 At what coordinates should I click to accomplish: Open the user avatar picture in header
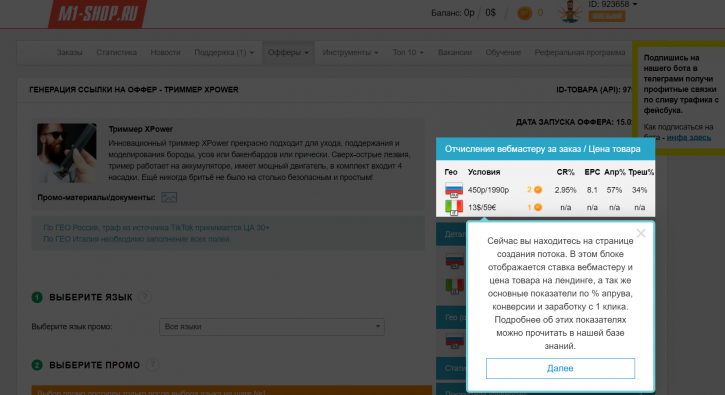click(x=570, y=11)
